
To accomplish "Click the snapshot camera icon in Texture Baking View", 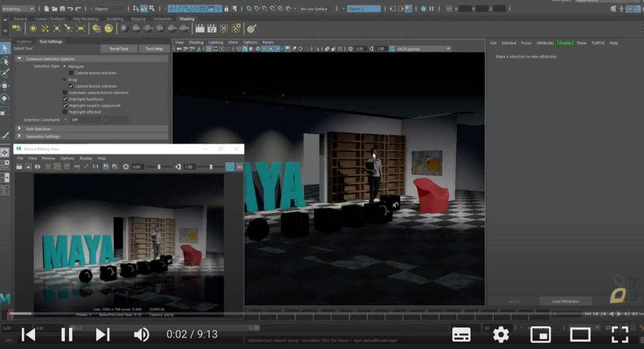I will [37, 167].
